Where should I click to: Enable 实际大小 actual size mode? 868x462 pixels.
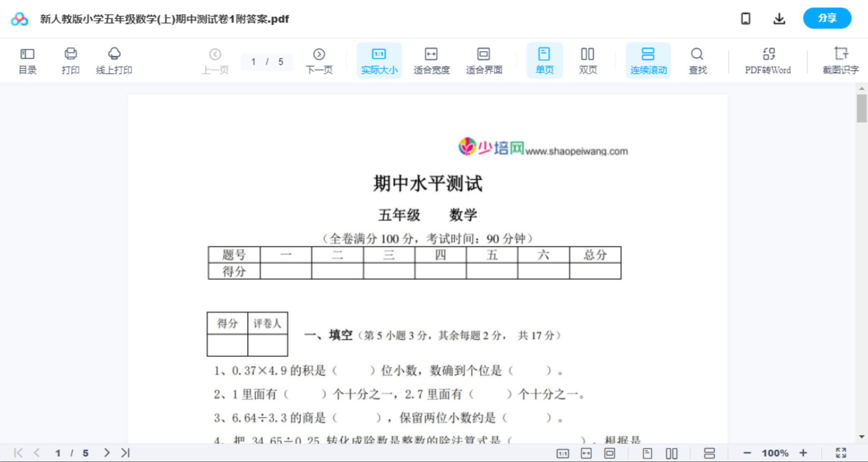coord(379,60)
